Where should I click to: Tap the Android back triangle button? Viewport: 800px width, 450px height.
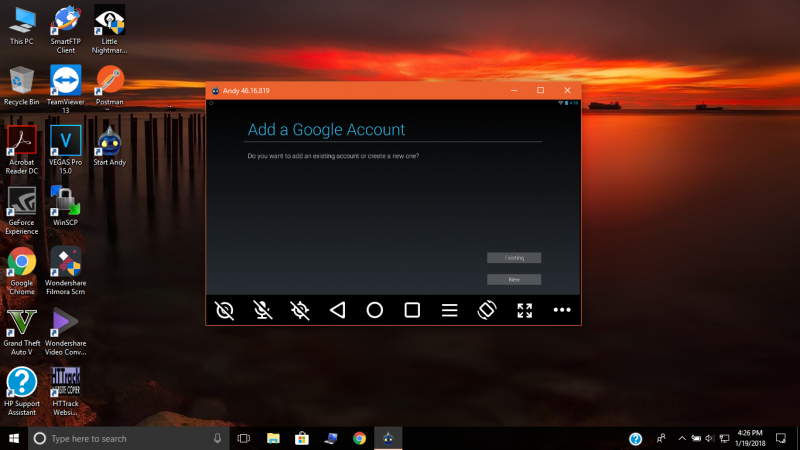pos(337,310)
